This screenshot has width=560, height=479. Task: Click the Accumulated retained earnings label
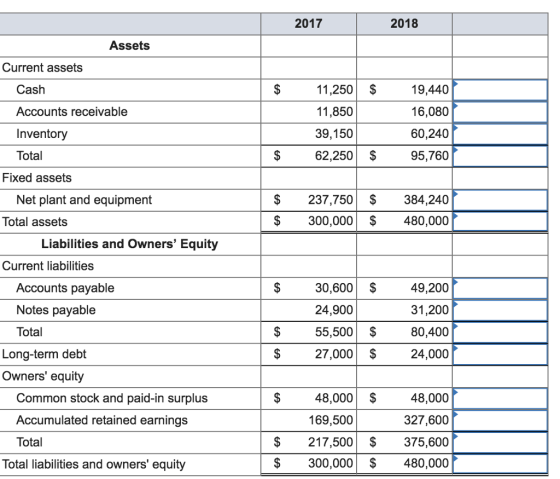click(x=102, y=420)
